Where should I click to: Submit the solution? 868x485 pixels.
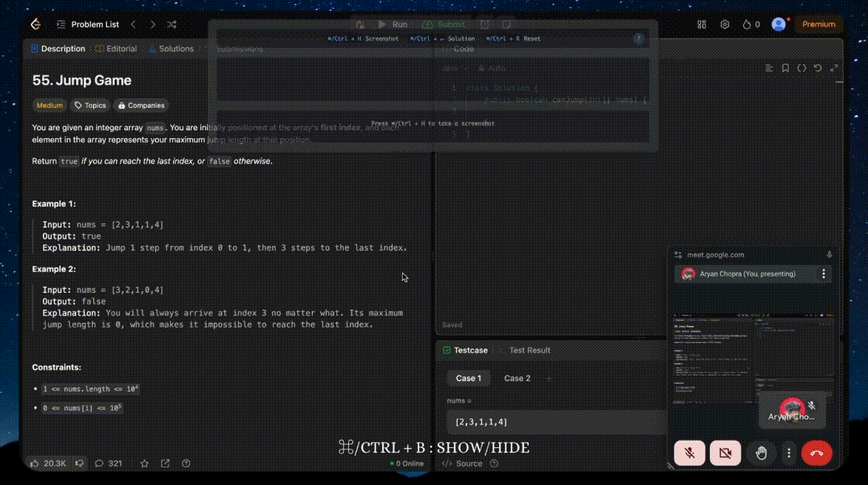444,24
